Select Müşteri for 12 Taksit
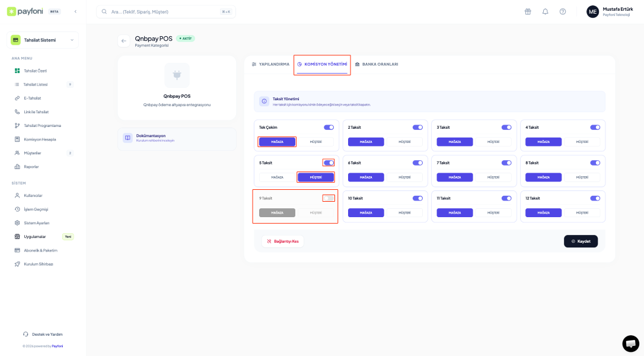The width and height of the screenshot is (644, 356). (x=582, y=212)
